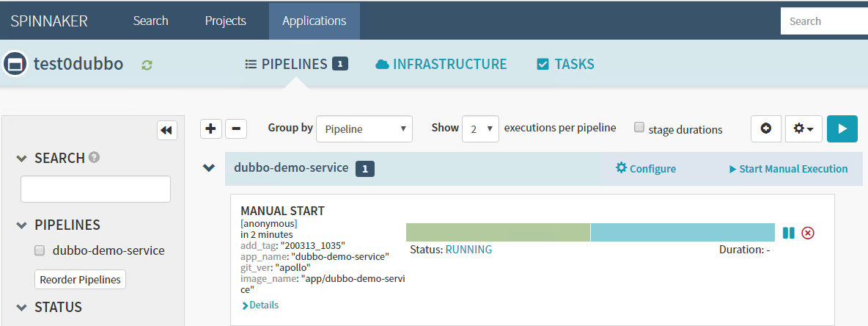Collapse all pipelines with the minus icon
Screen dimensions: 868x326
235,128
